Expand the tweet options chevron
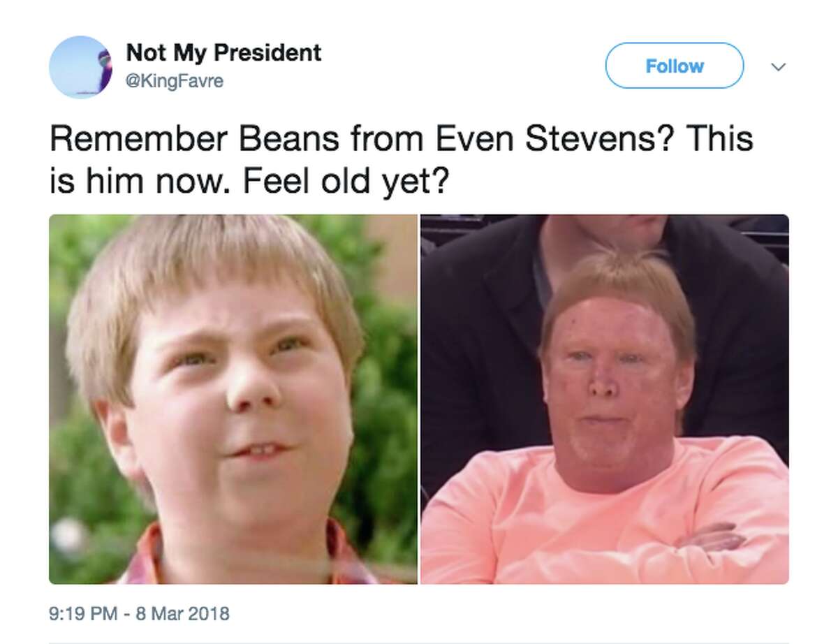The image size is (838, 644). [x=779, y=67]
